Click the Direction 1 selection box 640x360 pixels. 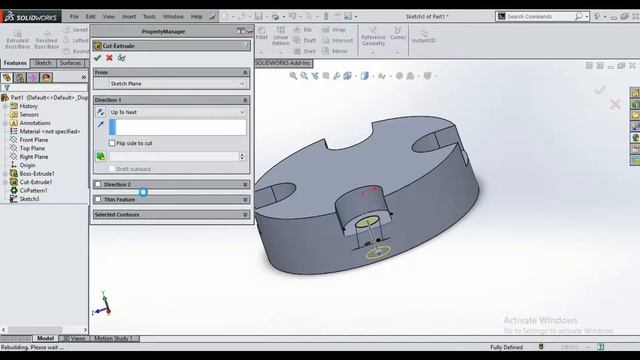178,127
